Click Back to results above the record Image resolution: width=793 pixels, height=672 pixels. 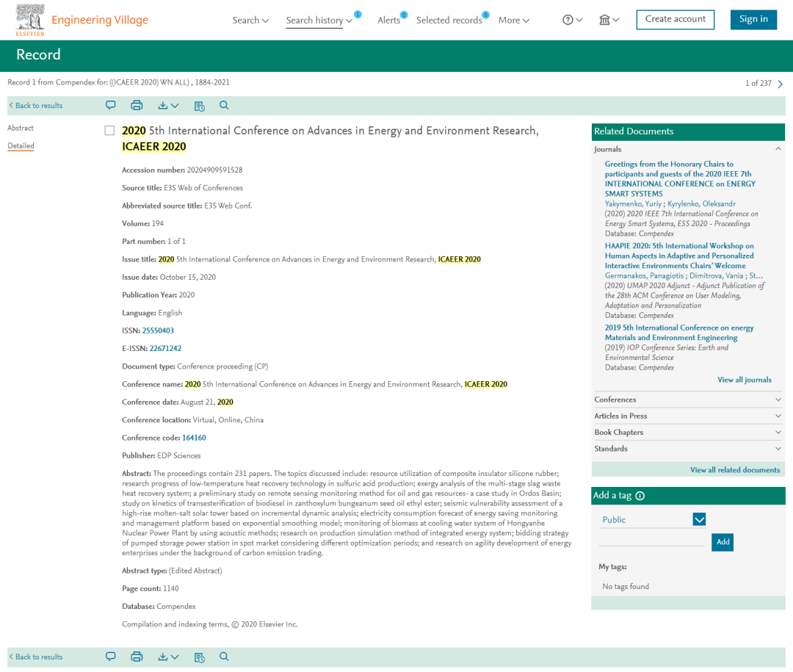[x=36, y=105]
